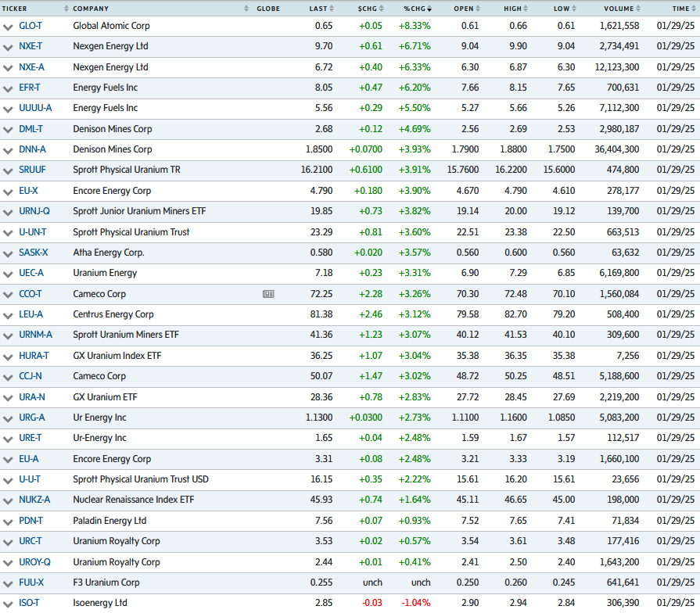Open the NUKZ-A ticker link
The image size is (700, 613).
tap(34, 500)
